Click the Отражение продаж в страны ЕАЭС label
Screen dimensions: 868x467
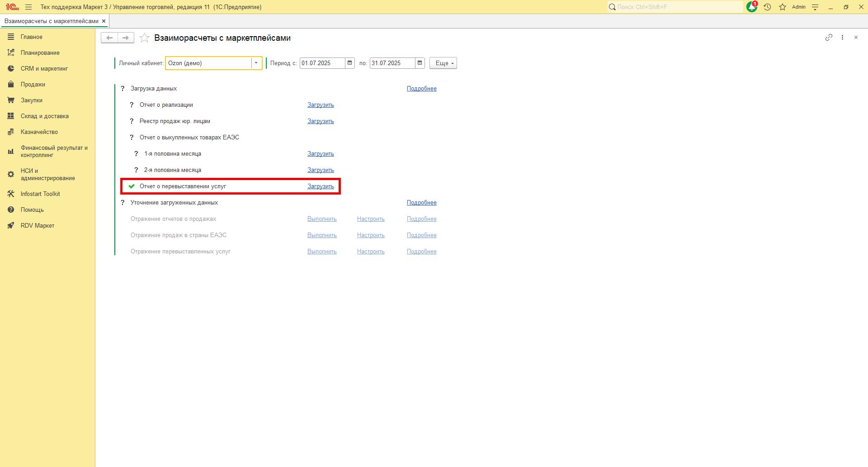coord(179,235)
